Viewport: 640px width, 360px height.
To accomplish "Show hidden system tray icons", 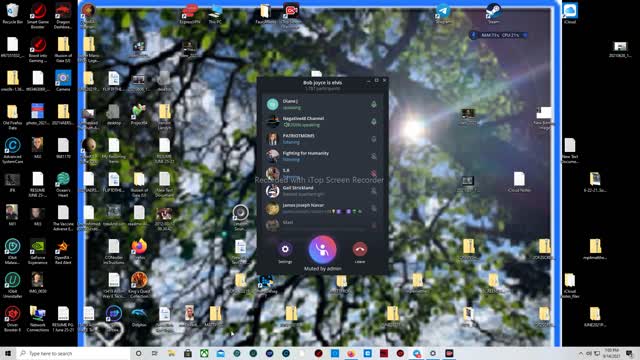I will pyautogui.click(x=580, y=353).
